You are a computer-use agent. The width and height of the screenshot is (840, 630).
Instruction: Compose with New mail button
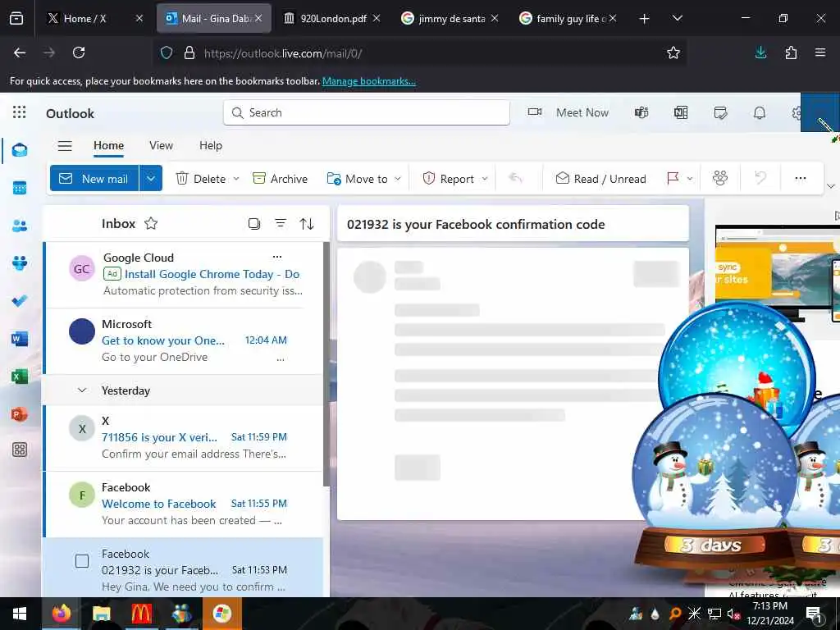[x=94, y=178]
